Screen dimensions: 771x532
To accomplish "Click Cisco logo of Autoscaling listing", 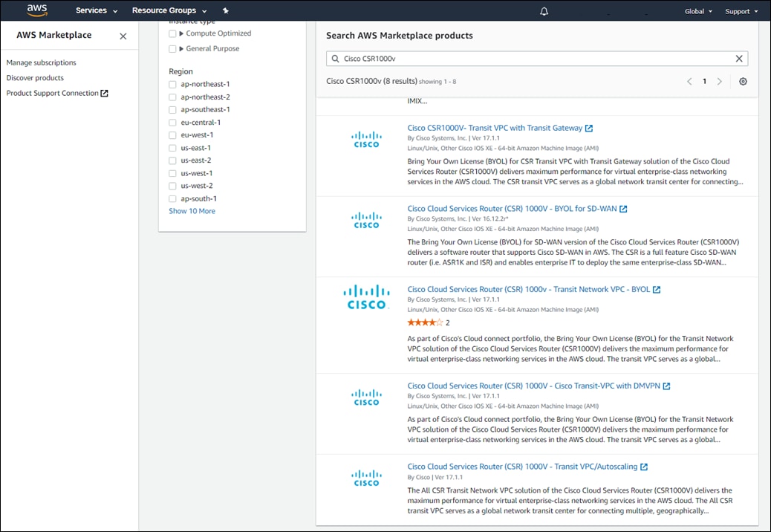I will pyautogui.click(x=366, y=478).
